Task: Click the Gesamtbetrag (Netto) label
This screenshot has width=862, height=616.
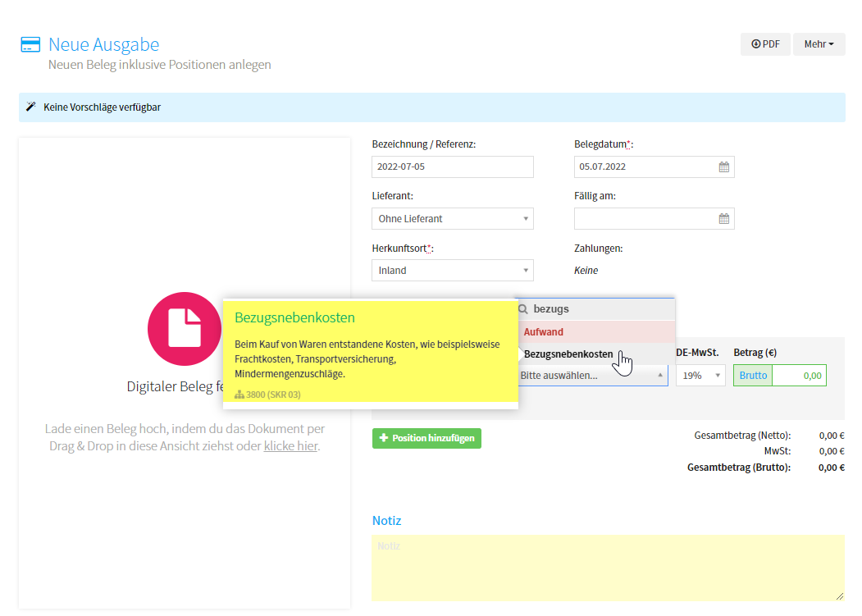Action: point(742,435)
